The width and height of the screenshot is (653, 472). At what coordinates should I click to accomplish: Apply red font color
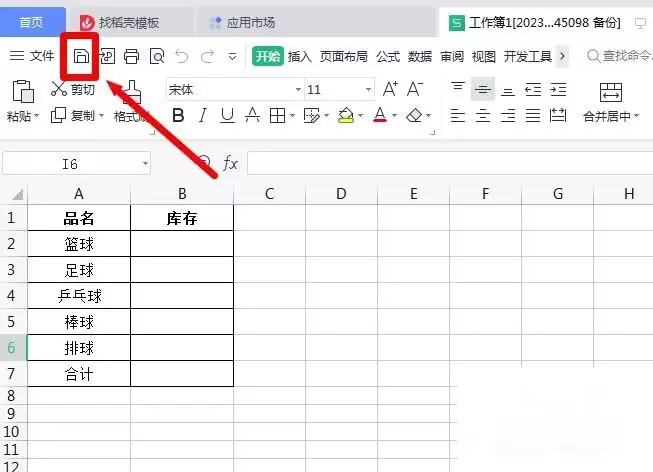click(380, 115)
